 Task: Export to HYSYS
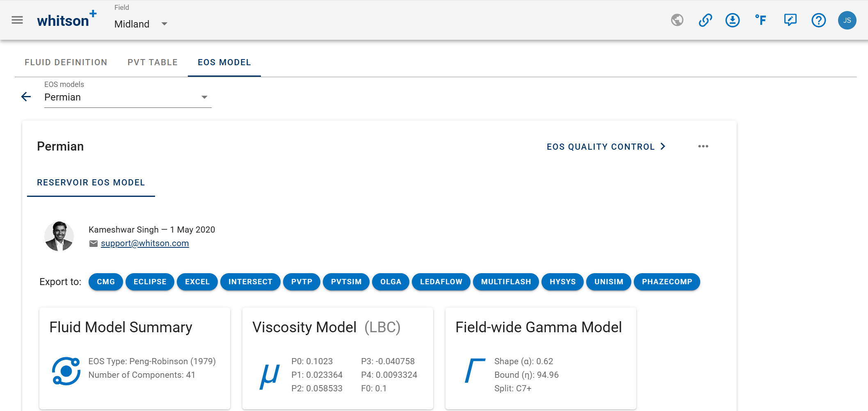click(563, 282)
